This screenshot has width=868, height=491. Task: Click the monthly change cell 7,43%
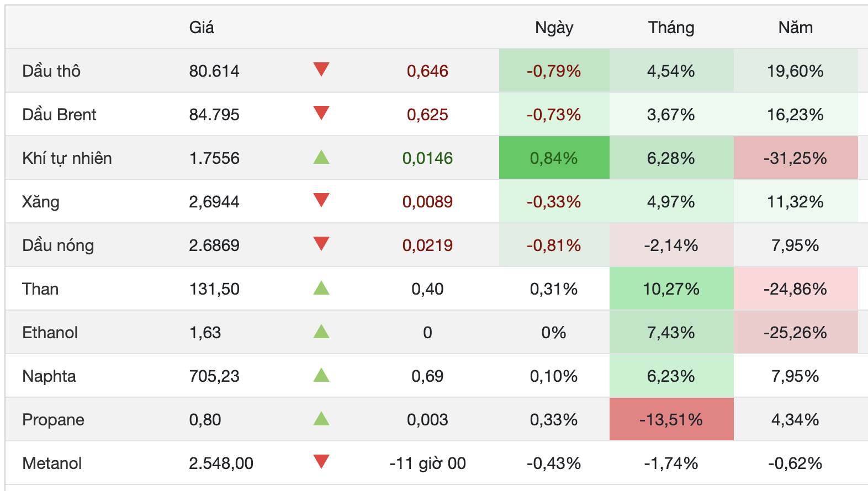point(671,333)
